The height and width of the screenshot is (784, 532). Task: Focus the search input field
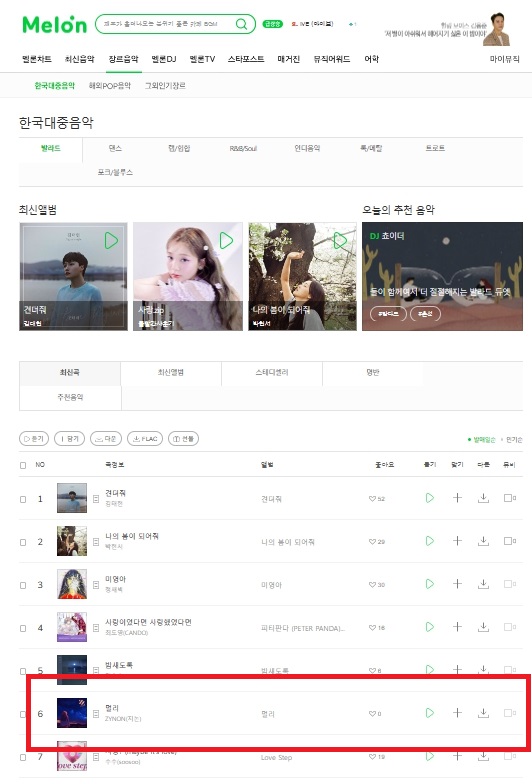coord(166,24)
